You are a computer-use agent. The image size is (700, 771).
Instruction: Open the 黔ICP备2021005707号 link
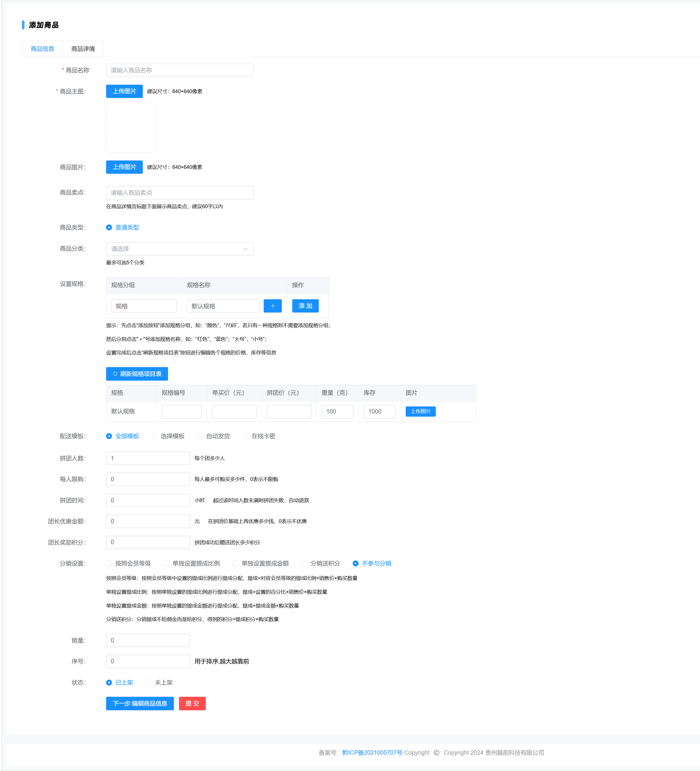coord(372,753)
